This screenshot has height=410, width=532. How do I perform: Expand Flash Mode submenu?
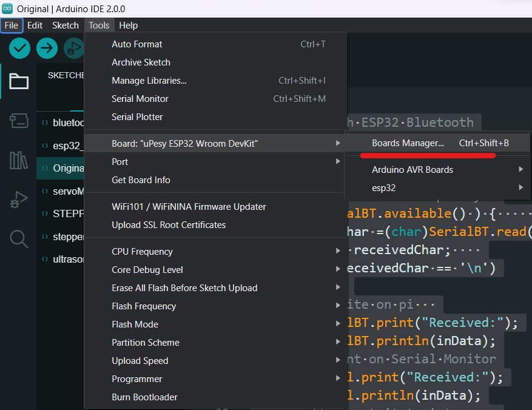pos(215,324)
